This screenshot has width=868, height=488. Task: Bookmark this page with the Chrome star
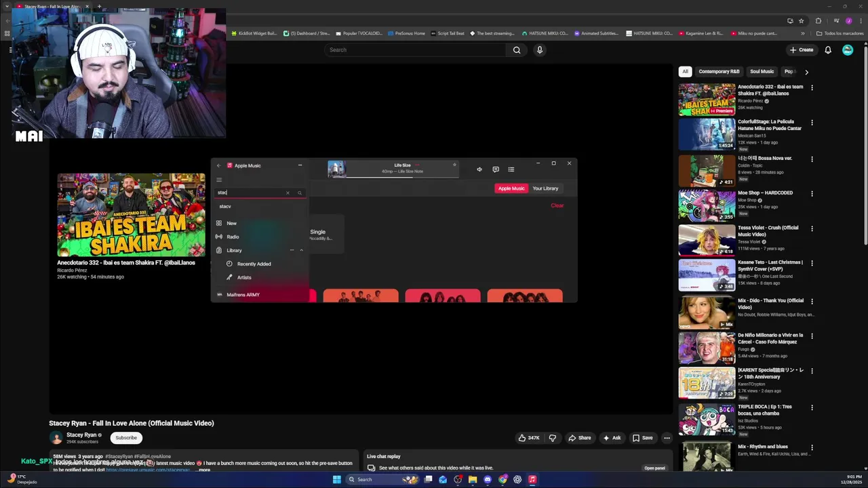click(801, 21)
